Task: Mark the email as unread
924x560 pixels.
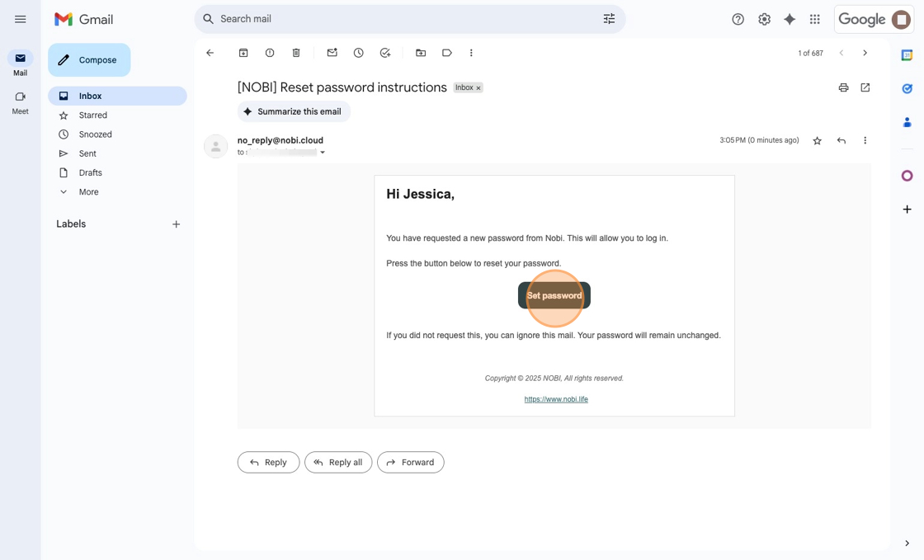Action: [332, 53]
